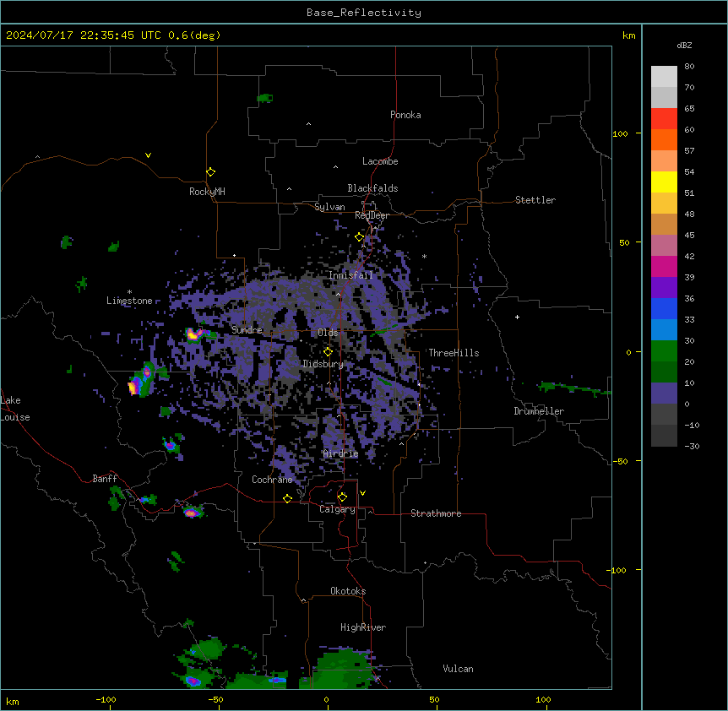Click the Calgary city label

coord(337,509)
